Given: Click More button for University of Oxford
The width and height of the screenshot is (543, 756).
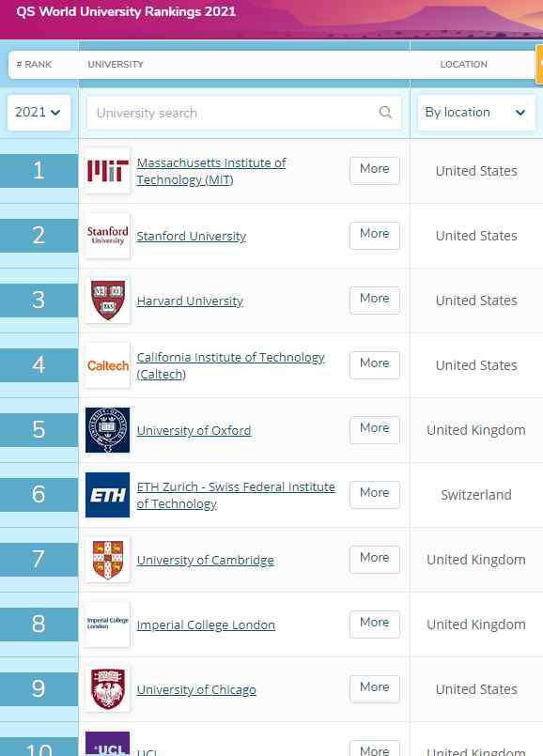Looking at the screenshot, I should 375,429.
